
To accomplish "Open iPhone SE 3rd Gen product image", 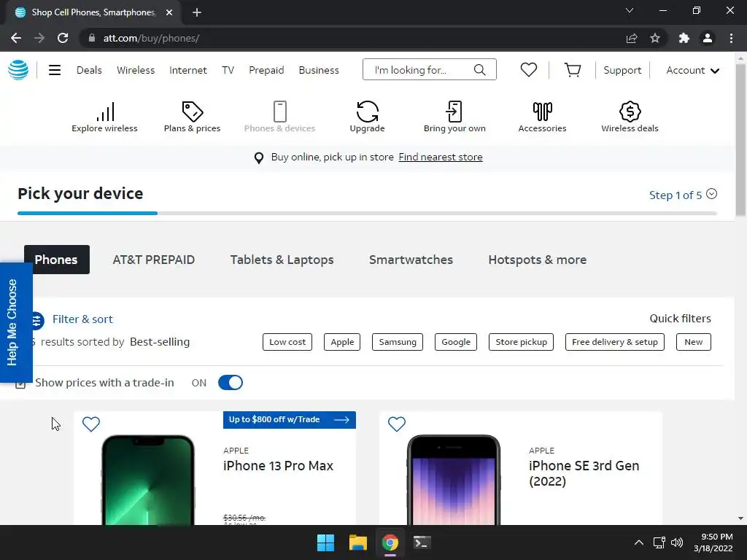I will pyautogui.click(x=454, y=479).
